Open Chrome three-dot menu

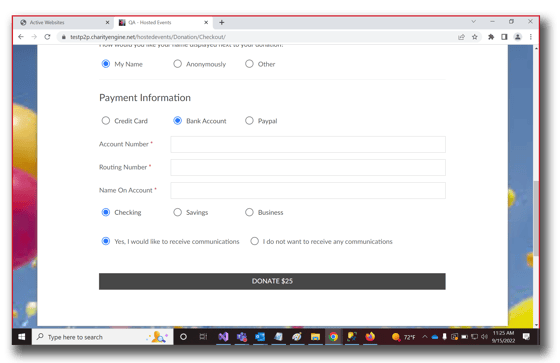pyautogui.click(x=531, y=37)
